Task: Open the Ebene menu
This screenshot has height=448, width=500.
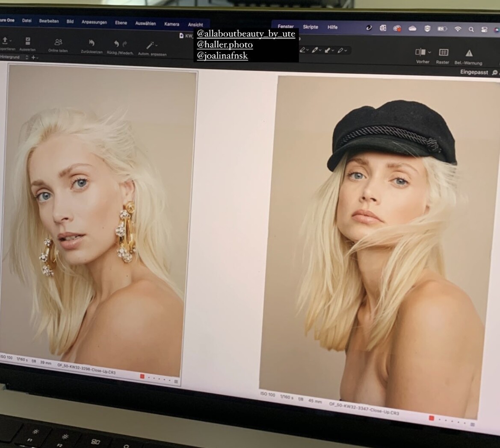Action: 121,23
